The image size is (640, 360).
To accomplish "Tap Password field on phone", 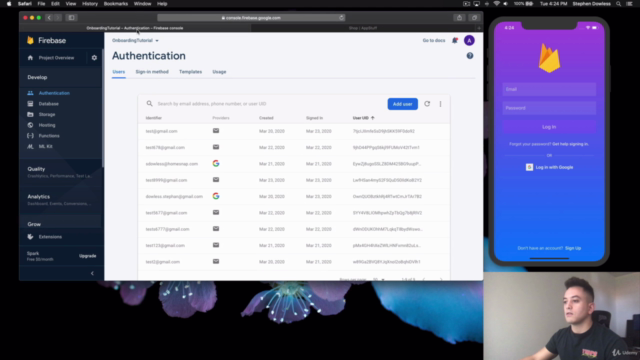I will click(x=549, y=108).
